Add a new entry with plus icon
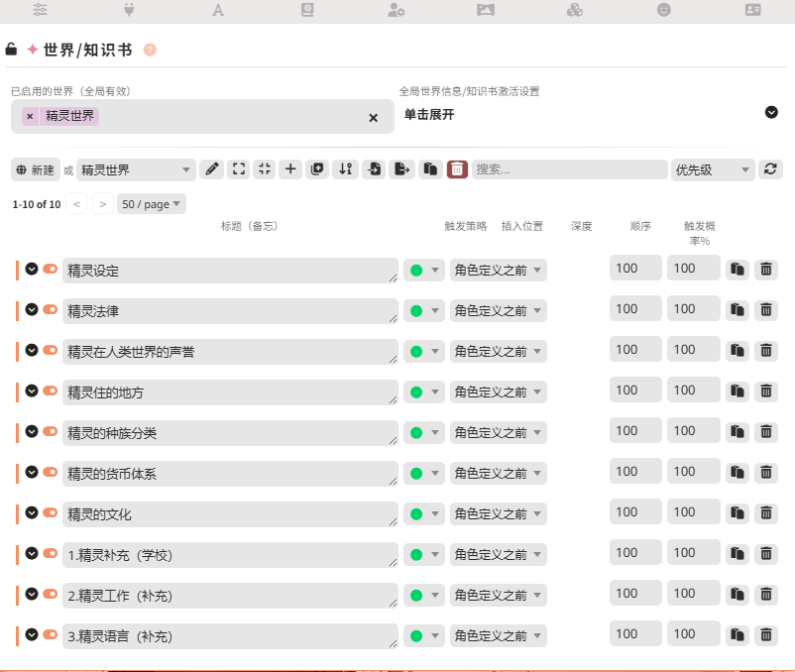Screen dimensions: 795x672 pos(290,169)
